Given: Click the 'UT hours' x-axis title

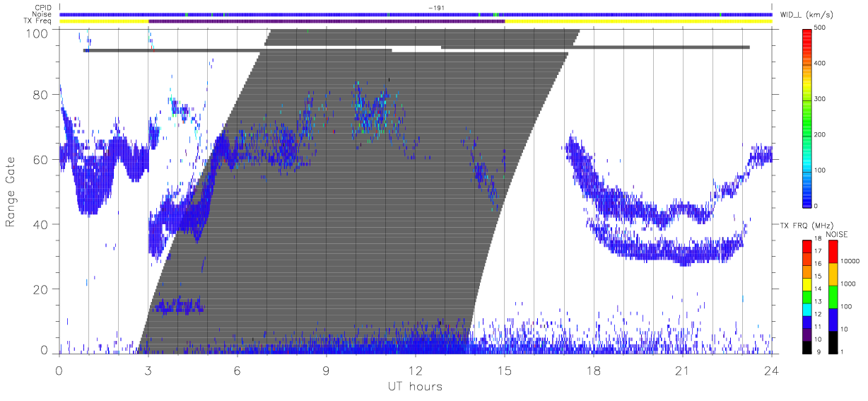Looking at the screenshot, I should click(414, 386).
